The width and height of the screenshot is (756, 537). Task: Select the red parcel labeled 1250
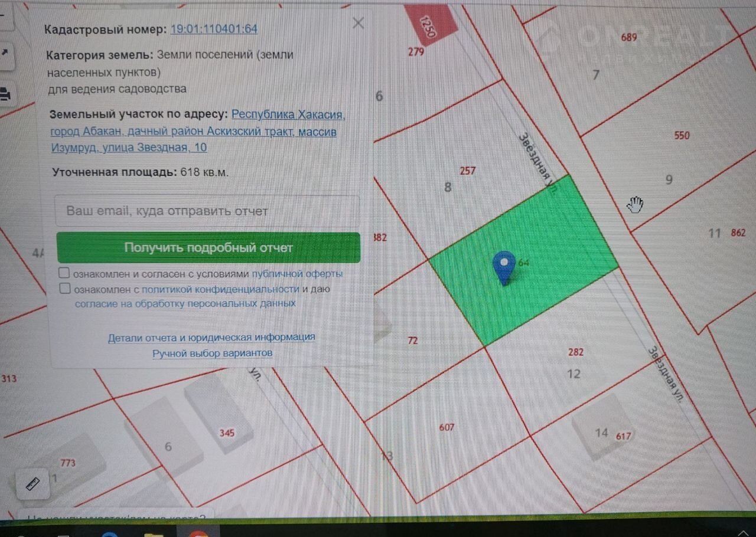(431, 24)
